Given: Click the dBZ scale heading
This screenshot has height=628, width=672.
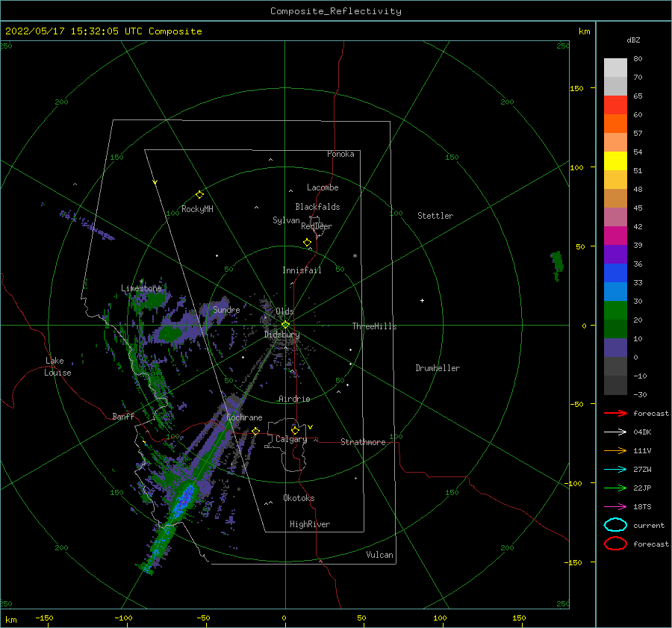Looking at the screenshot, I should click(633, 40).
